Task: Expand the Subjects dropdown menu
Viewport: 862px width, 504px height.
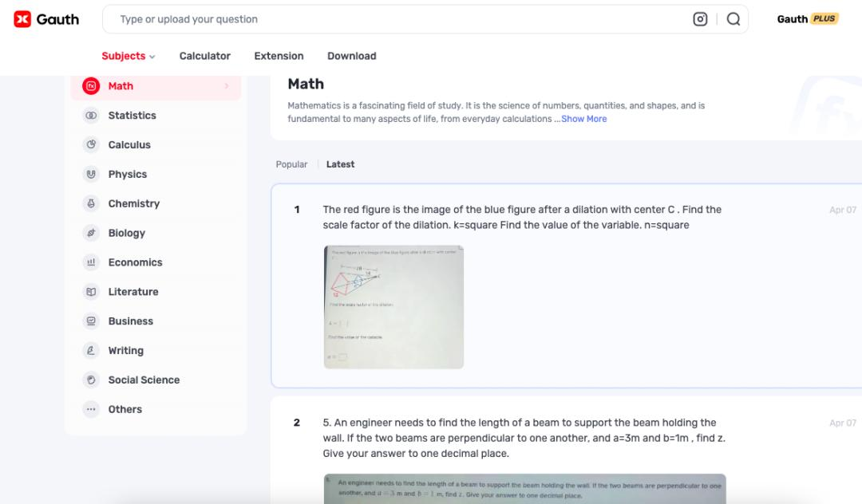Action: tap(128, 56)
